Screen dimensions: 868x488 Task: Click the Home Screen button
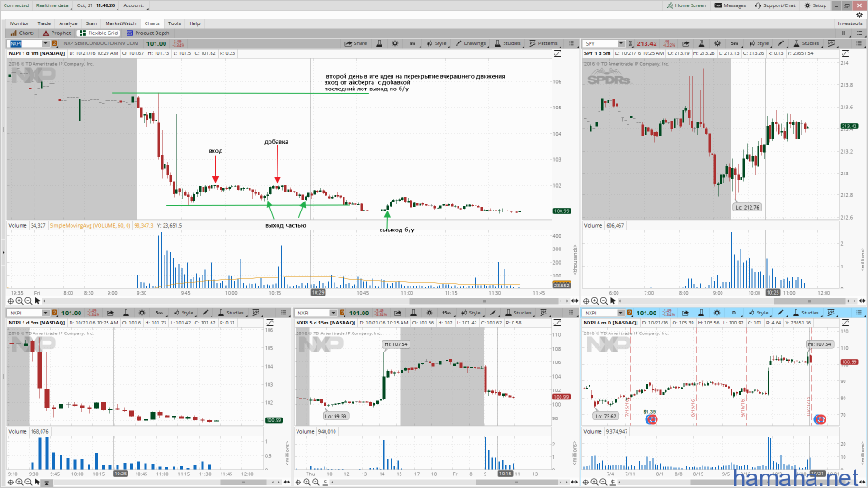[686, 5]
